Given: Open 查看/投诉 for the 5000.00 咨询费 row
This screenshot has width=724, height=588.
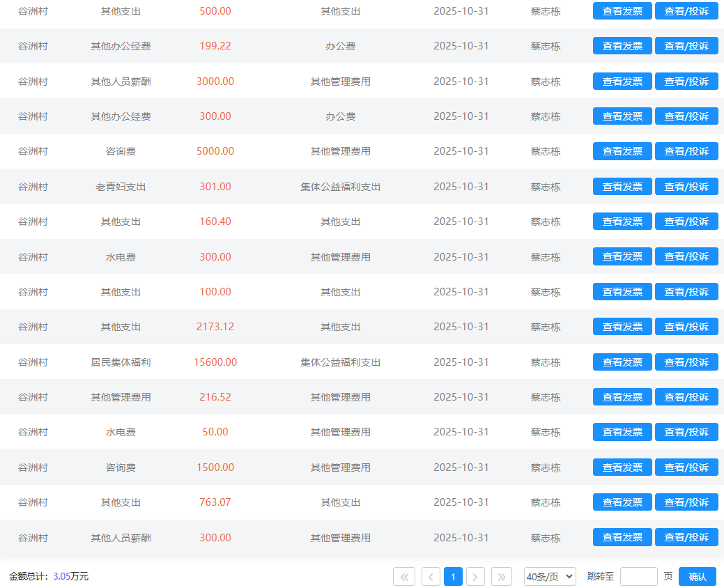Looking at the screenshot, I should pos(686,151).
